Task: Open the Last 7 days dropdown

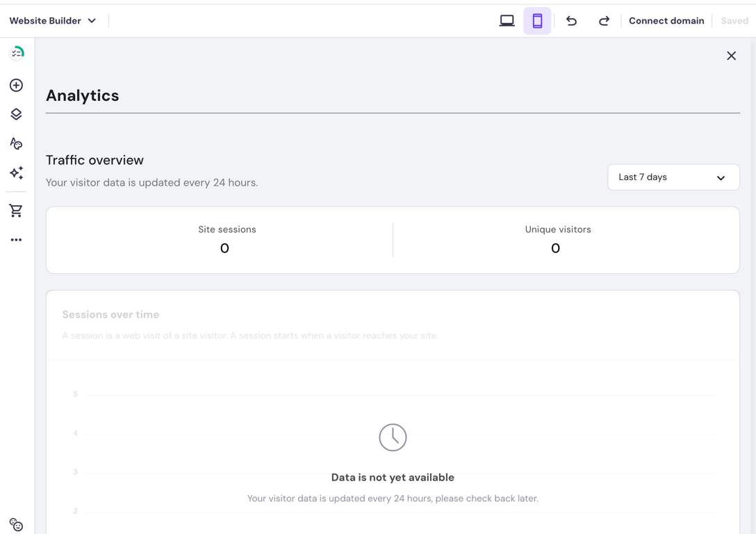Action: pyautogui.click(x=673, y=177)
